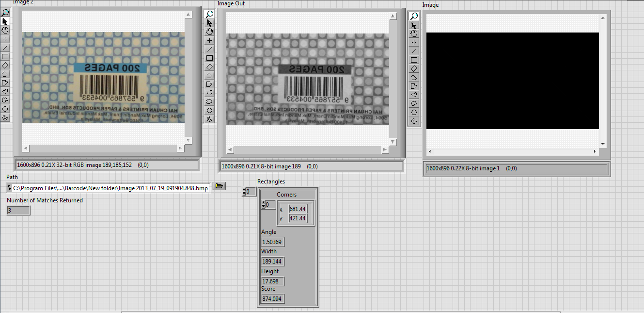Select the Selection arrow tool in Image 2 palette
The image size is (644, 313).
pyautogui.click(x=5, y=21)
